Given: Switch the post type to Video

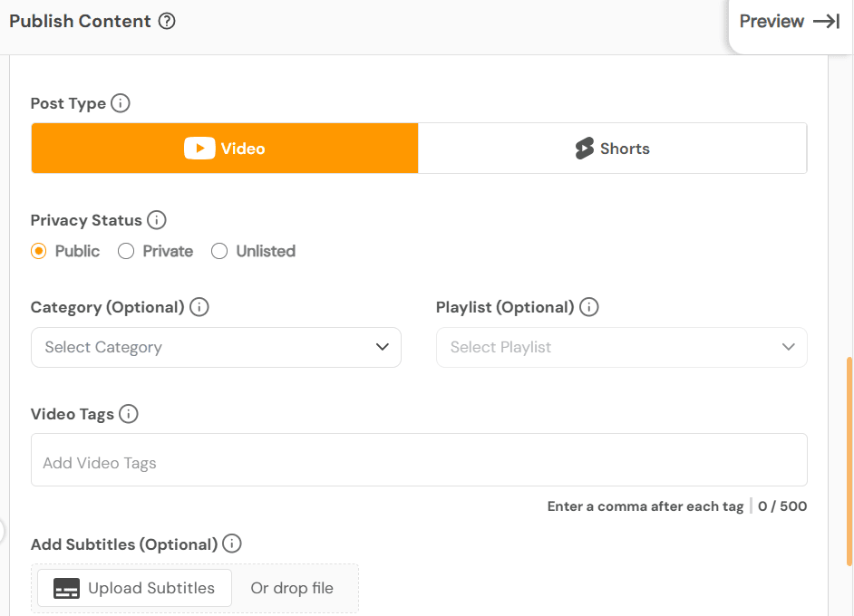Looking at the screenshot, I should click(225, 149).
